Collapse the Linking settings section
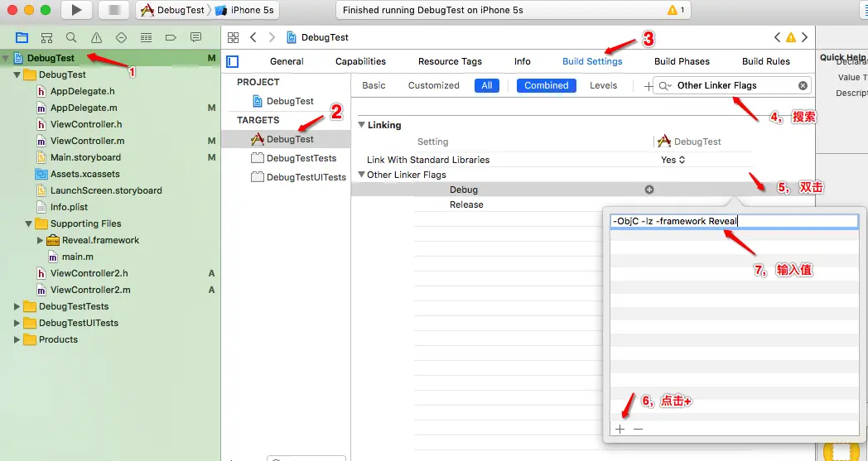 click(361, 125)
